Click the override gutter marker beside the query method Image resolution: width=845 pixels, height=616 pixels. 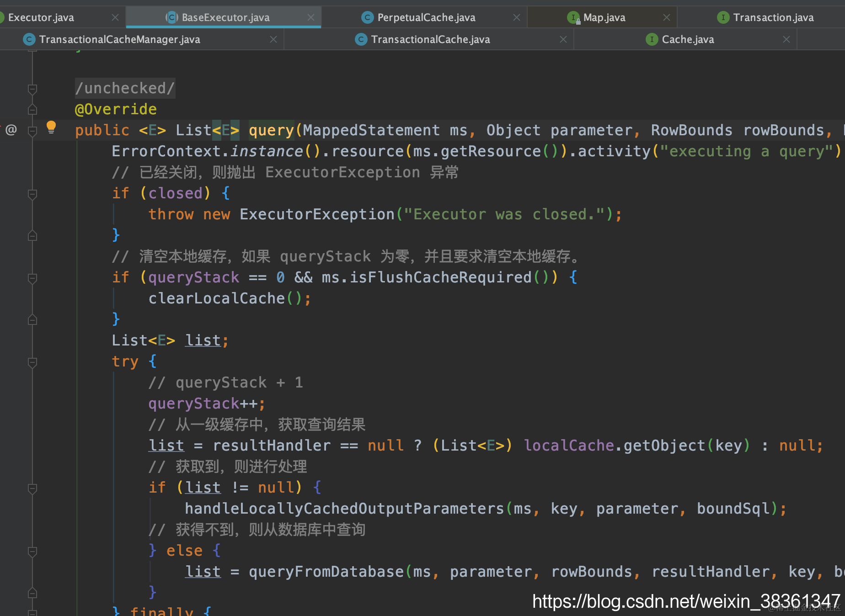pyautogui.click(x=11, y=130)
